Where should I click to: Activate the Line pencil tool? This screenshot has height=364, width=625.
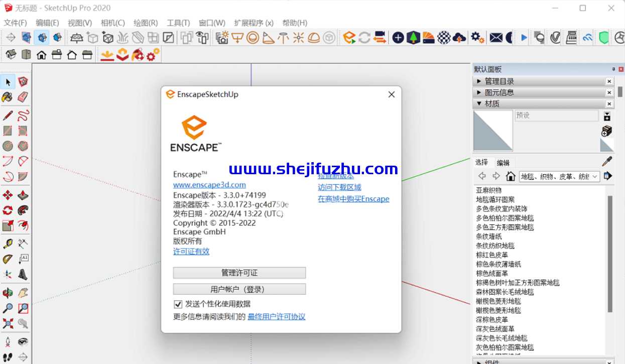pos(8,116)
